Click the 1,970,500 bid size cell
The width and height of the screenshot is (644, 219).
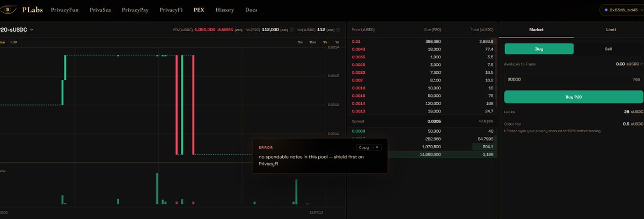click(x=430, y=146)
